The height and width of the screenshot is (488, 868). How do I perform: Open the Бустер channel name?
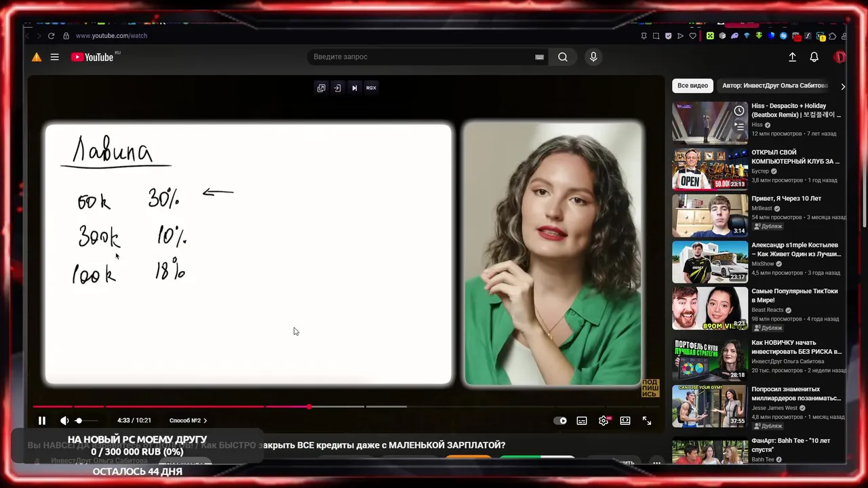[x=760, y=171]
